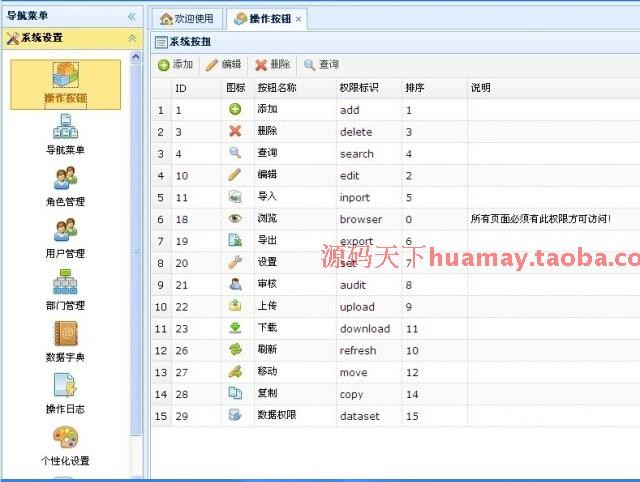Select the 'browser' permission cell

coord(369,219)
